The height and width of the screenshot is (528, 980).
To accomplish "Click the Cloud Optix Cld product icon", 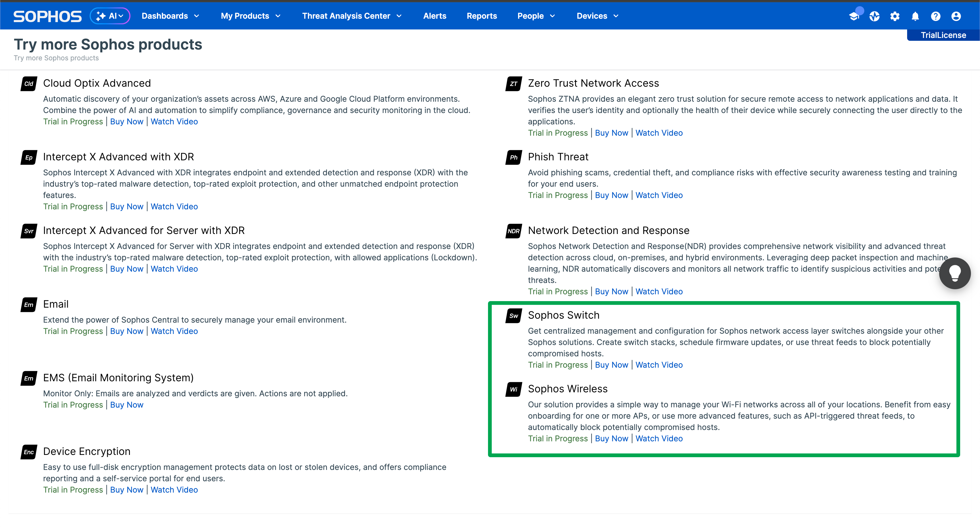I will [29, 84].
